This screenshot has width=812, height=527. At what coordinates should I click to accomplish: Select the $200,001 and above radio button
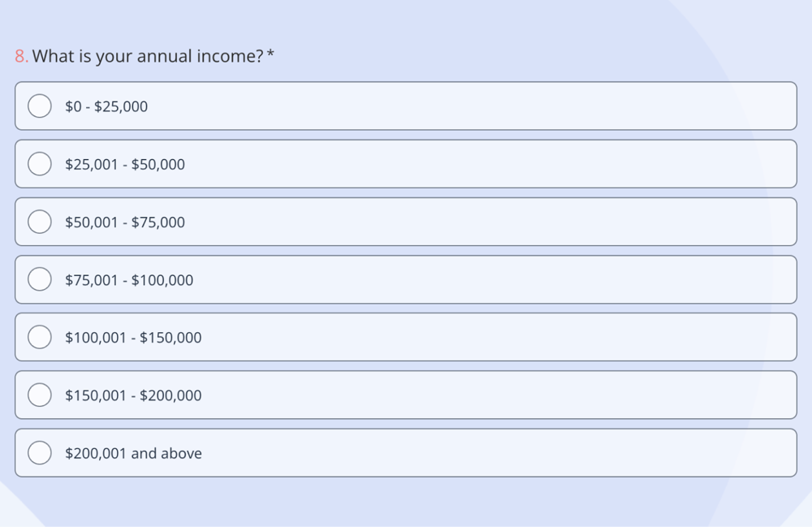coord(39,452)
